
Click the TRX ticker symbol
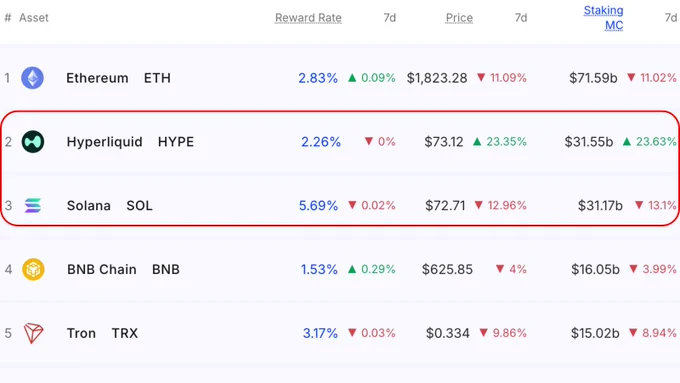125,333
